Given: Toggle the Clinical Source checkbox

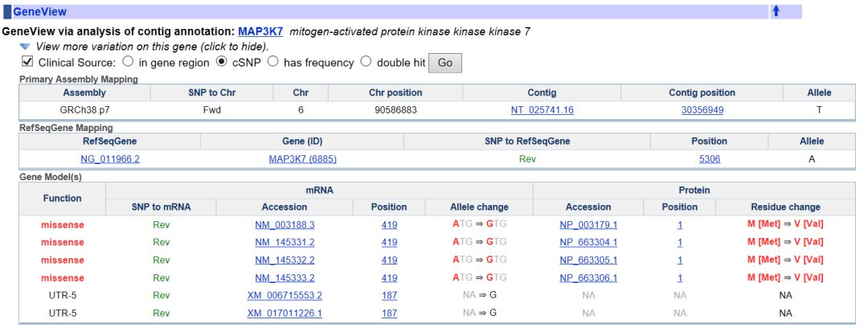Looking at the screenshot, I should tap(27, 62).
